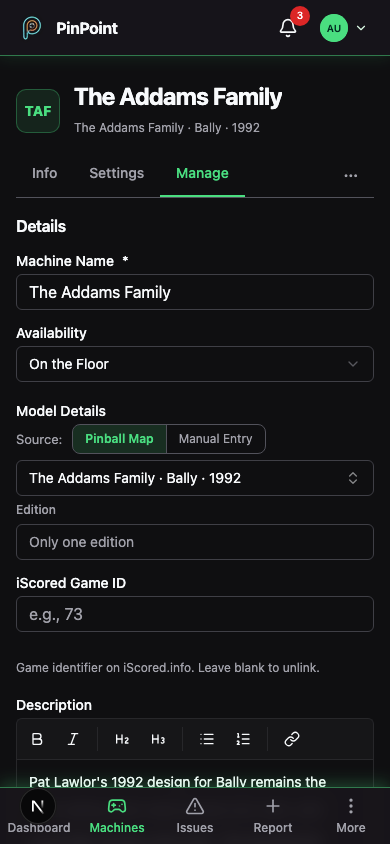Switch to the Info tab
Screen dimensions: 390x844
coord(45,173)
